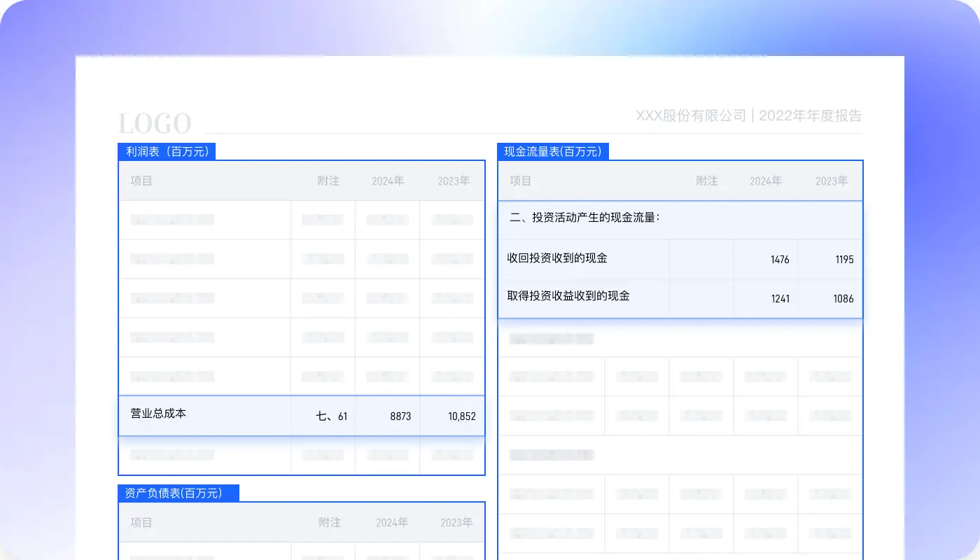Click the 1195 value under 2023年
Viewport: 980px width, 560px height.
[845, 259]
